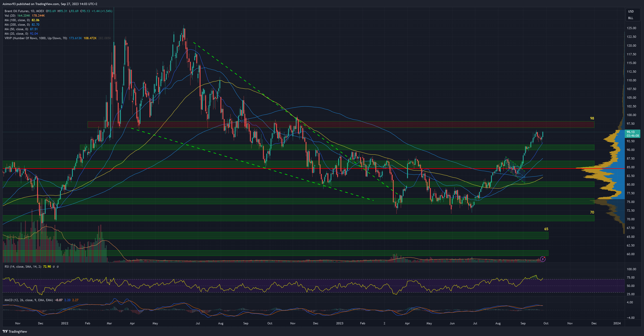Select the MA (200, close, 0) legend
This screenshot has height=336, width=644.
(x=17, y=24)
